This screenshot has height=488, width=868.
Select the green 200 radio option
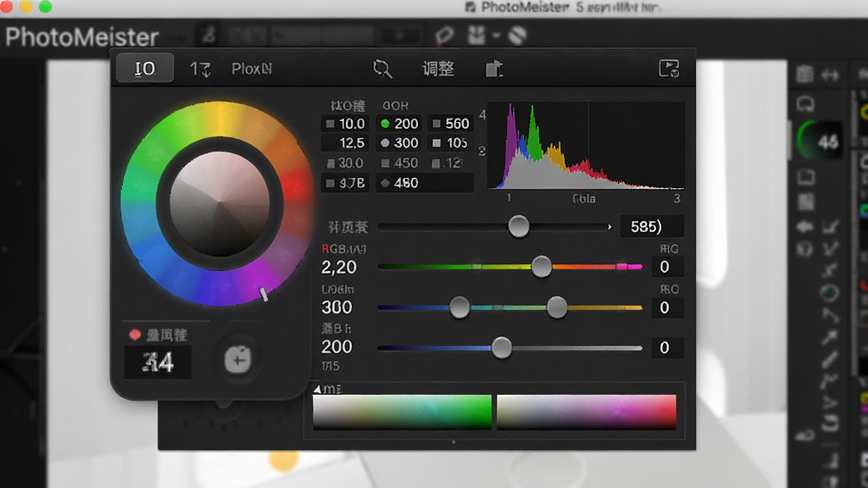tap(385, 124)
